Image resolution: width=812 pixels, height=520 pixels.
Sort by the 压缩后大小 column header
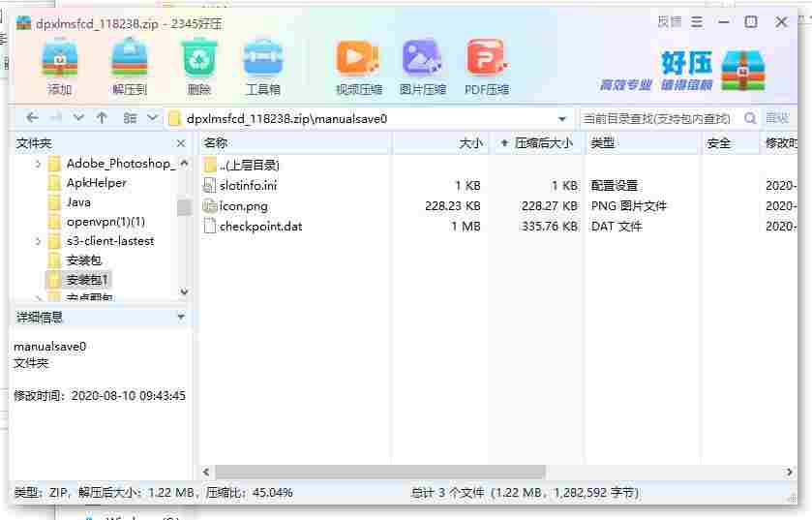[x=538, y=143]
